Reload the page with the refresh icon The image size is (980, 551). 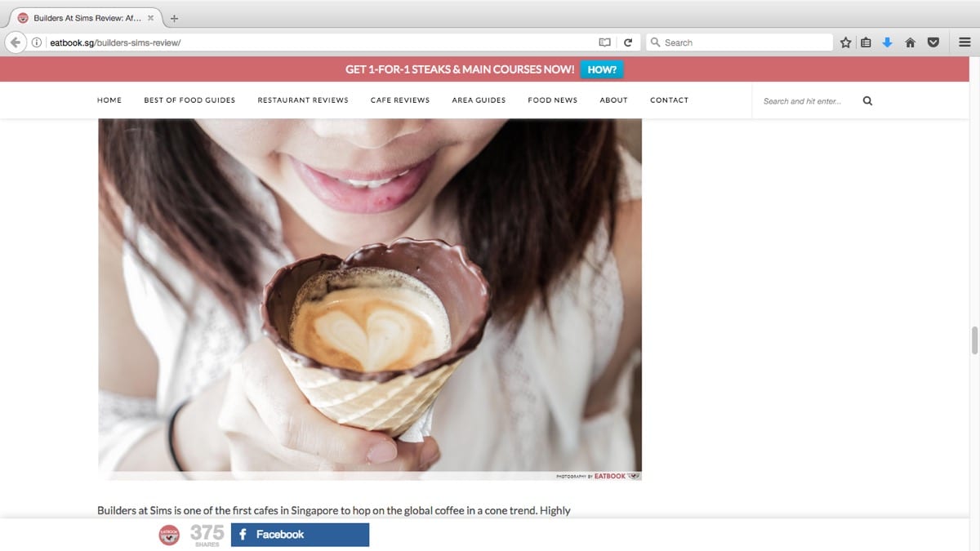point(628,42)
